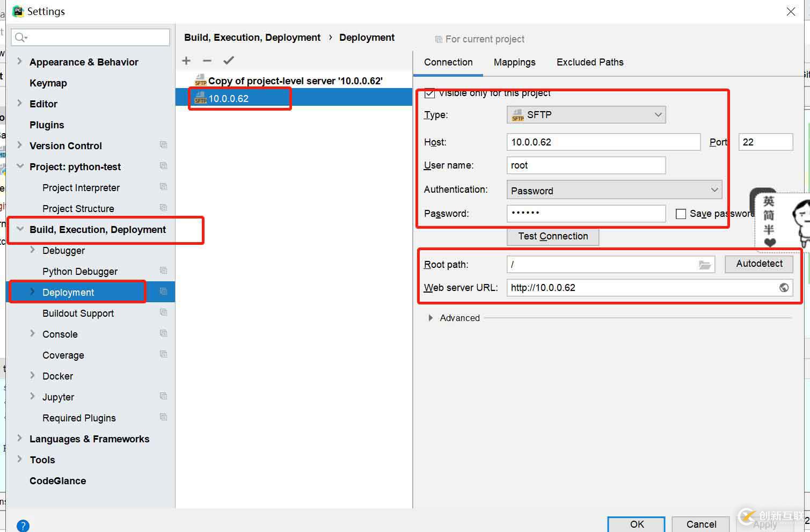Expand the Advanced section

click(430, 318)
